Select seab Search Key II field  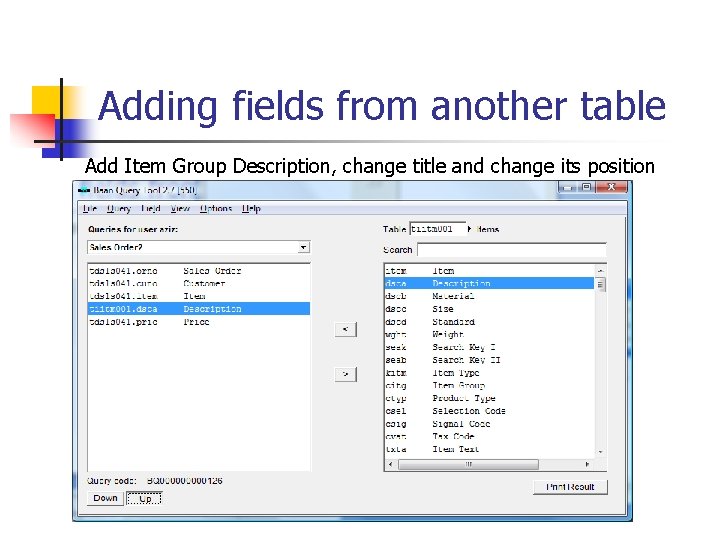[x=489, y=360]
